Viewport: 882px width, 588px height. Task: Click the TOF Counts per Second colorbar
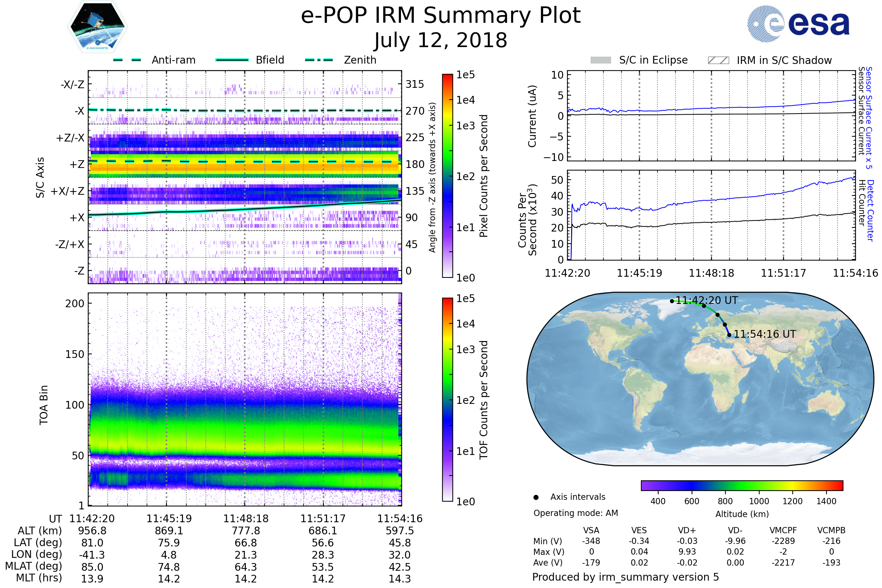point(447,399)
